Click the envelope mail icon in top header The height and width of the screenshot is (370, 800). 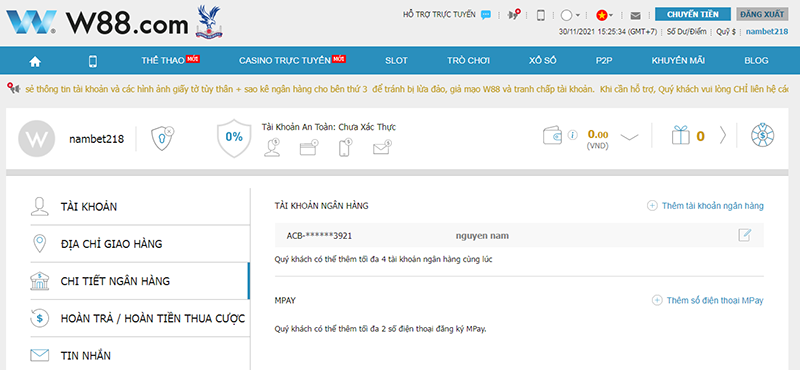[635, 15]
